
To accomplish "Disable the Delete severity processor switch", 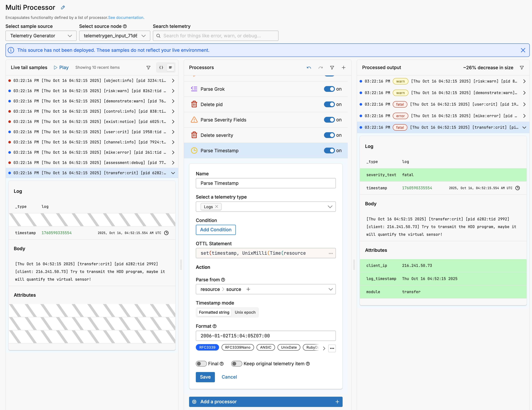I will coord(329,135).
